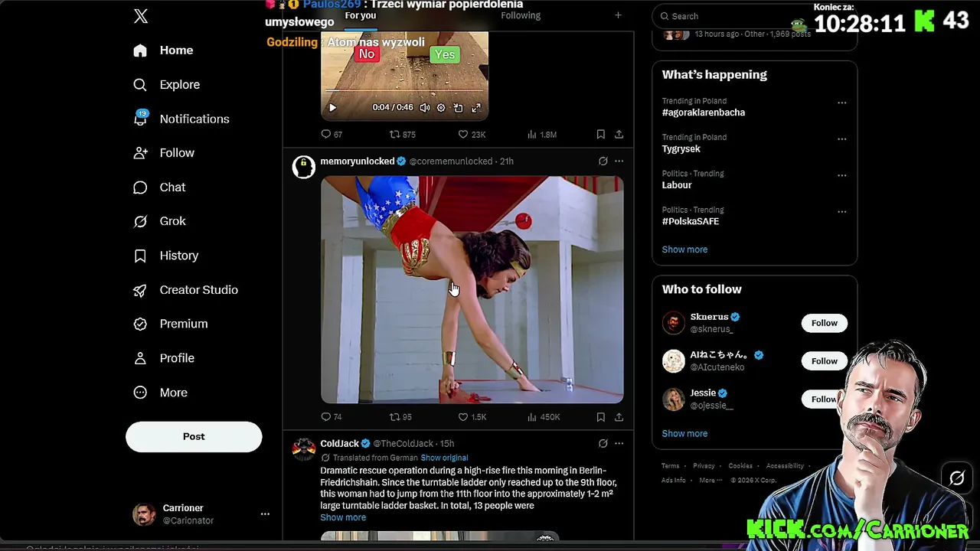The image size is (980, 551).
Task: Open the #agoraklarenbacha trending topic
Action: coord(704,112)
